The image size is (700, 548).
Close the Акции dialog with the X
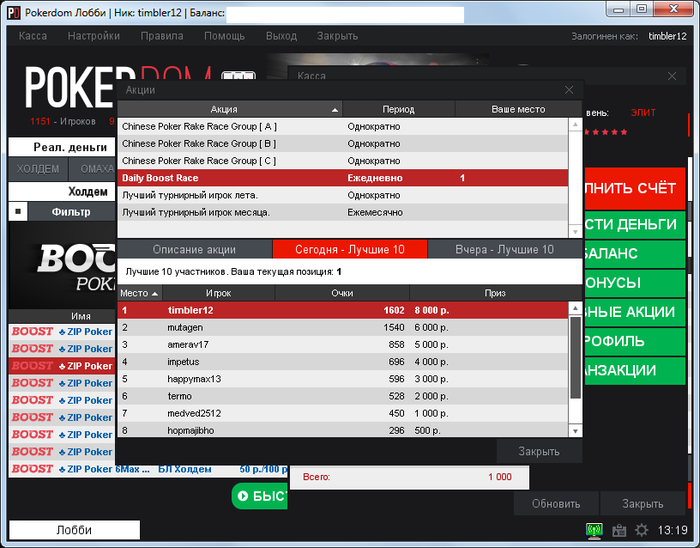tap(569, 90)
